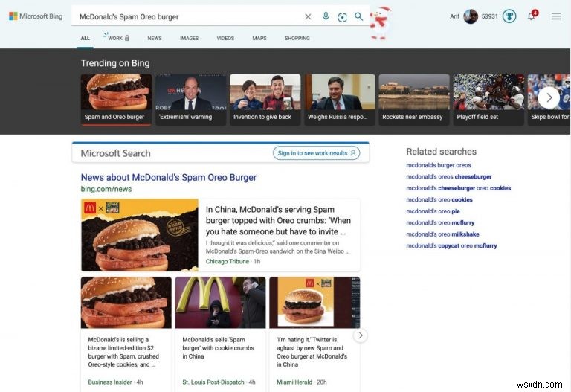This screenshot has height=392, width=571.
Task: Advance trending carousel with right chevron
Action: click(x=549, y=97)
